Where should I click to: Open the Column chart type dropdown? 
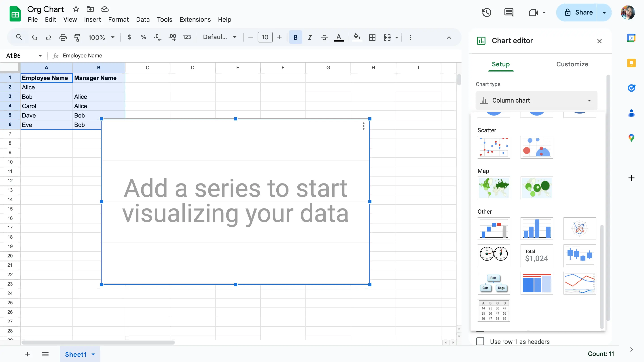pos(536,100)
